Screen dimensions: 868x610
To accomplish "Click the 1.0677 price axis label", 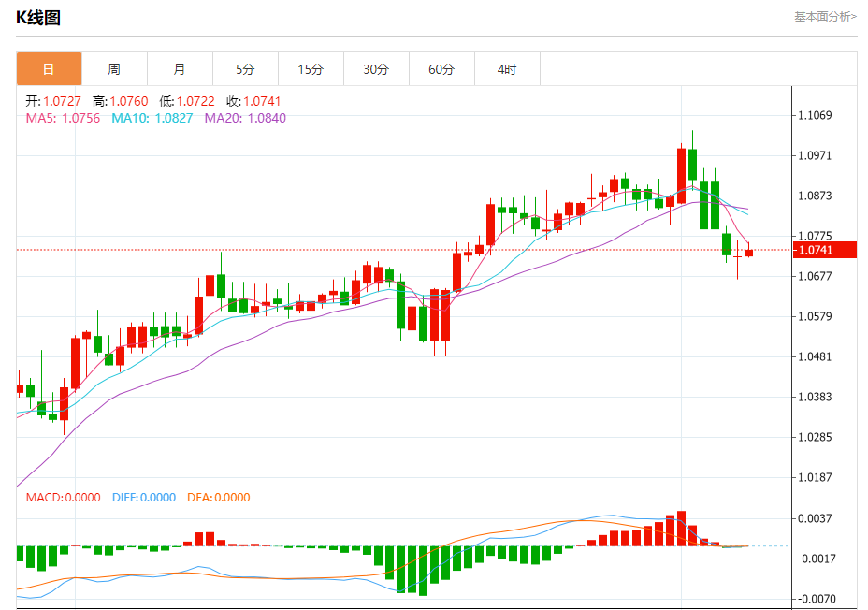I will coord(815,276).
